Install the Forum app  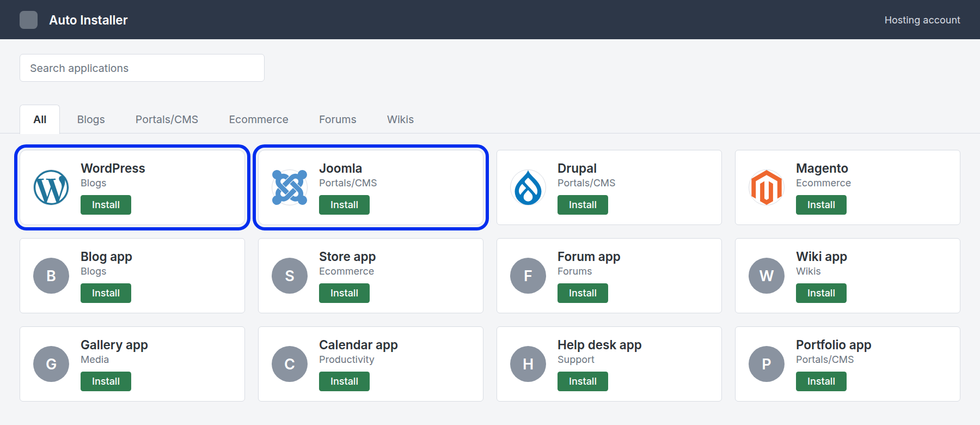pyautogui.click(x=583, y=293)
